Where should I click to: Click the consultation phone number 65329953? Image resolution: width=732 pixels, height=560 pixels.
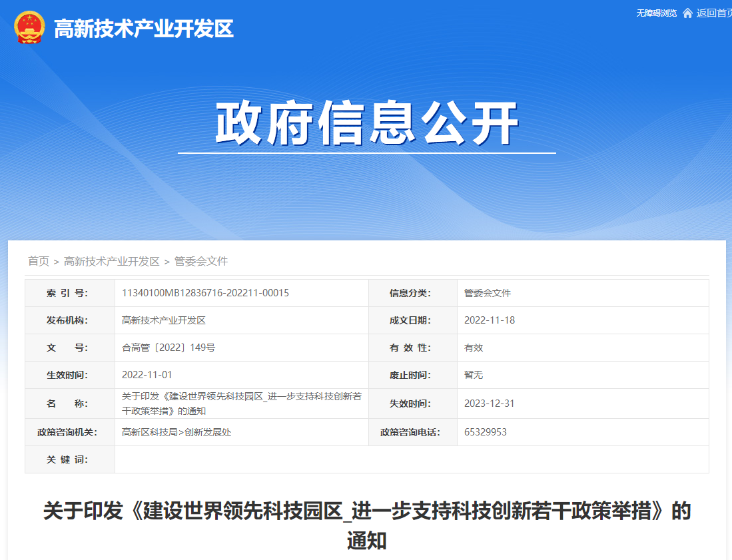coord(486,432)
